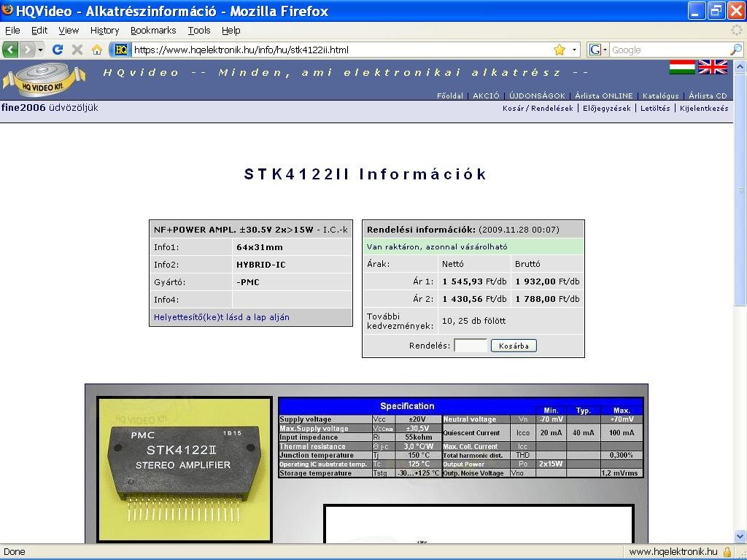This screenshot has width=747, height=560.
Task: Click the Helyettesítő(ke)t lásd a lap alján link
Action: 222,317
